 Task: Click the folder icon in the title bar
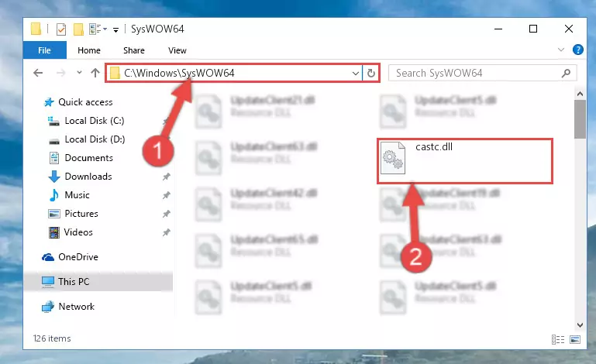click(36, 29)
